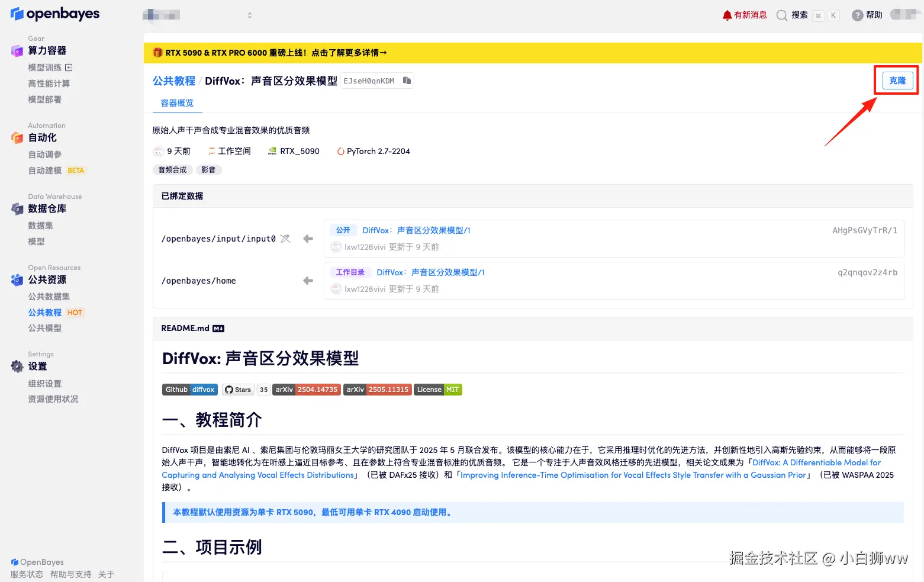The width and height of the screenshot is (924, 582).
Task: Copy the container ID EJseH0qnKDM
Action: 407,81
